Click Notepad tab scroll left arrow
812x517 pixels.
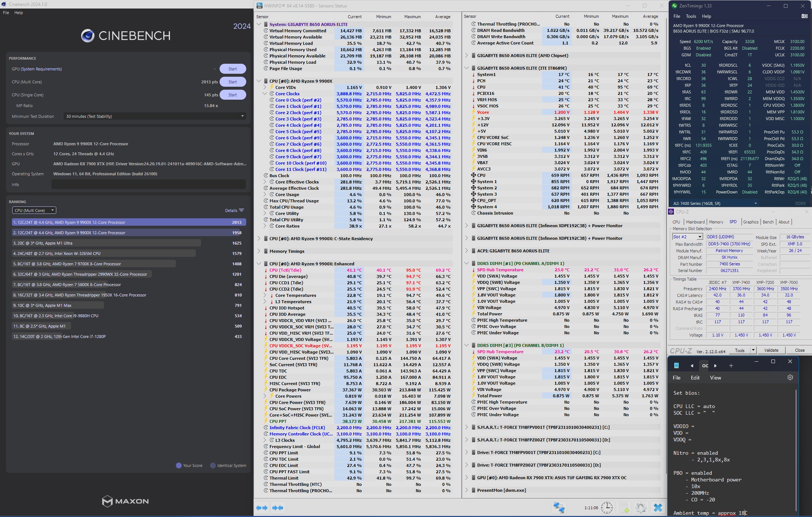[692, 366]
